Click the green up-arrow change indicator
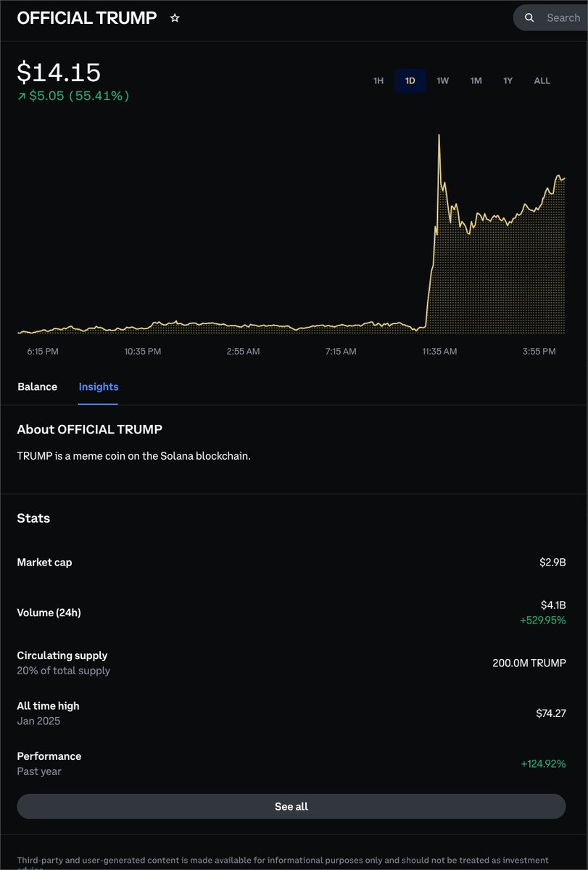The image size is (588, 870). (22, 96)
